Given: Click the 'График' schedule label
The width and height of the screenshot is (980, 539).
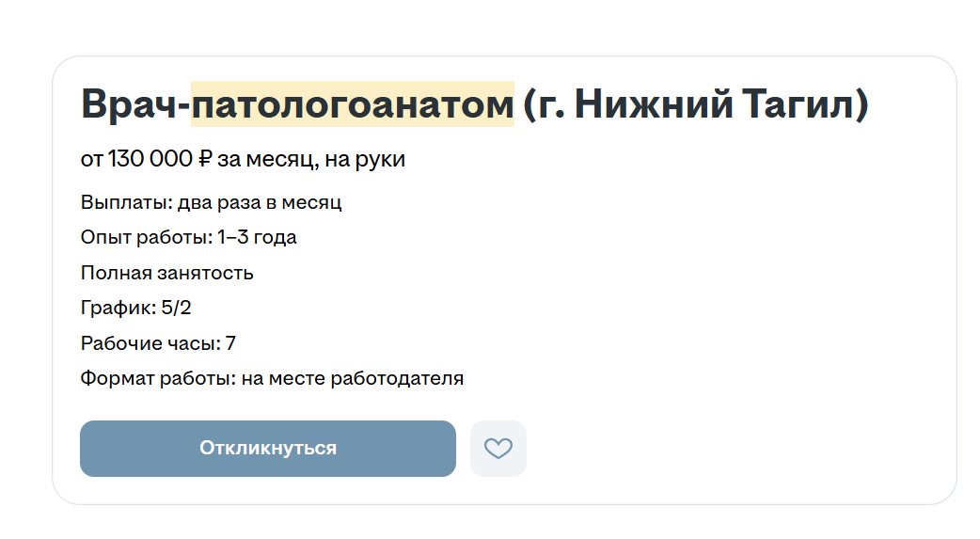Looking at the screenshot, I should (x=119, y=308).
